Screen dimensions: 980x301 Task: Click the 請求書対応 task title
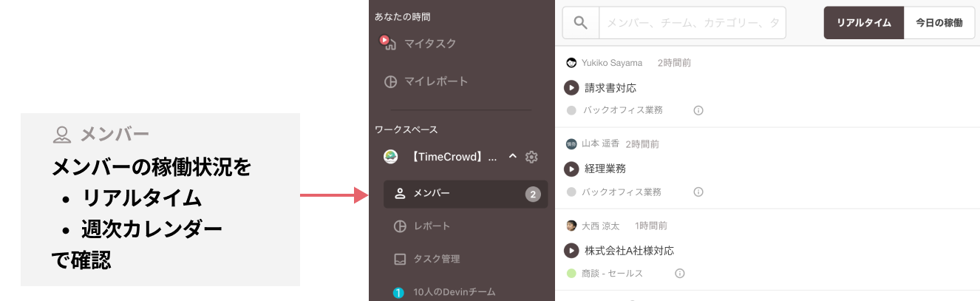pos(610,88)
